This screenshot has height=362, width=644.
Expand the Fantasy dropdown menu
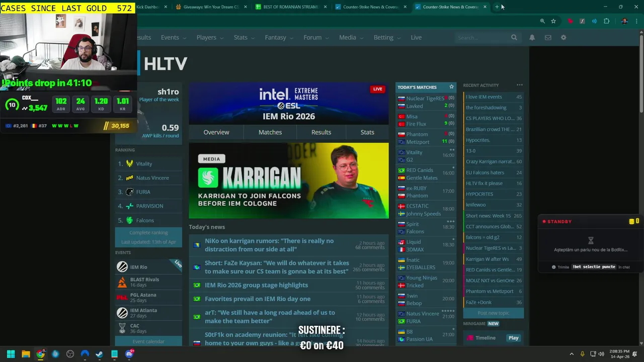[x=278, y=37]
